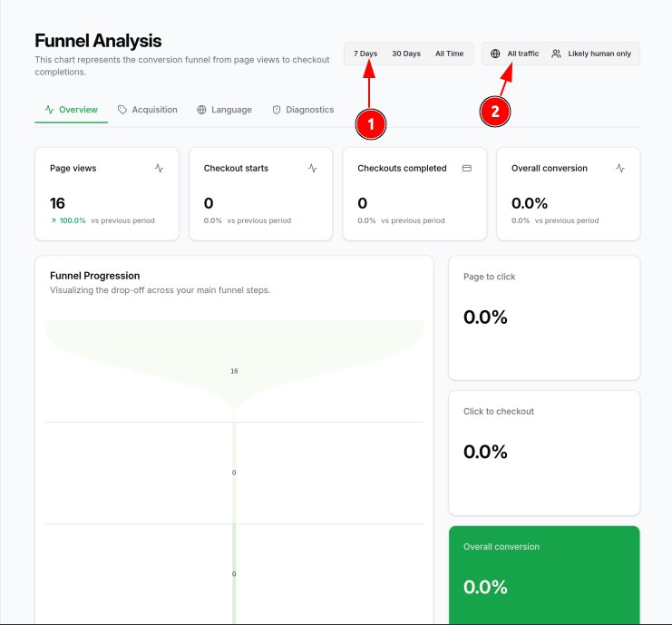This screenshot has height=625, width=672.
Task: Click the Page to click rate card
Action: point(544,317)
